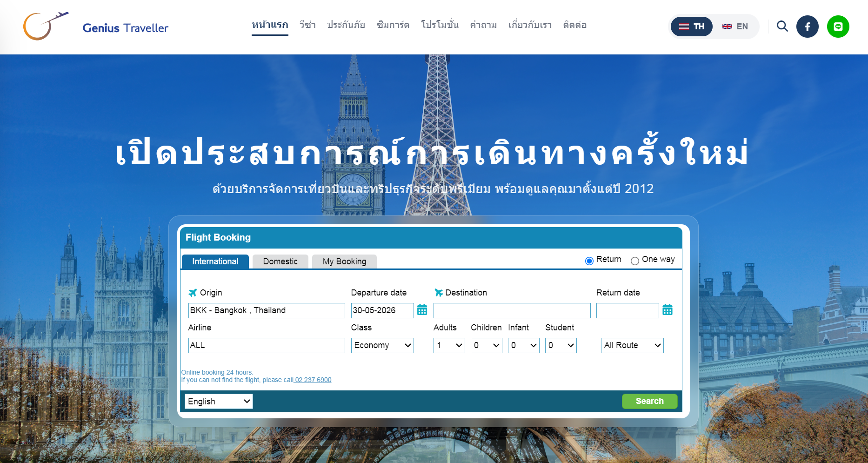The width and height of the screenshot is (868, 463).
Task: Open the เกี่ยวกับเรา menu item
Action: (x=530, y=25)
